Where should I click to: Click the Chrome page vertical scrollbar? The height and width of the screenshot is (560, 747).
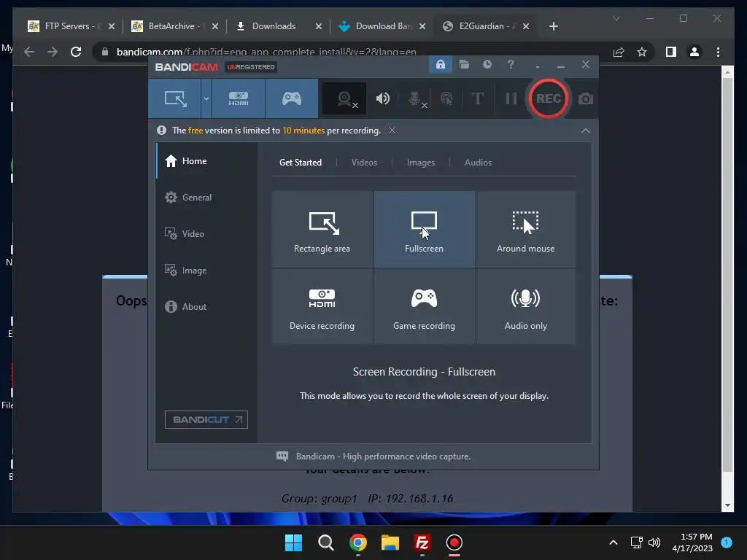click(x=727, y=275)
